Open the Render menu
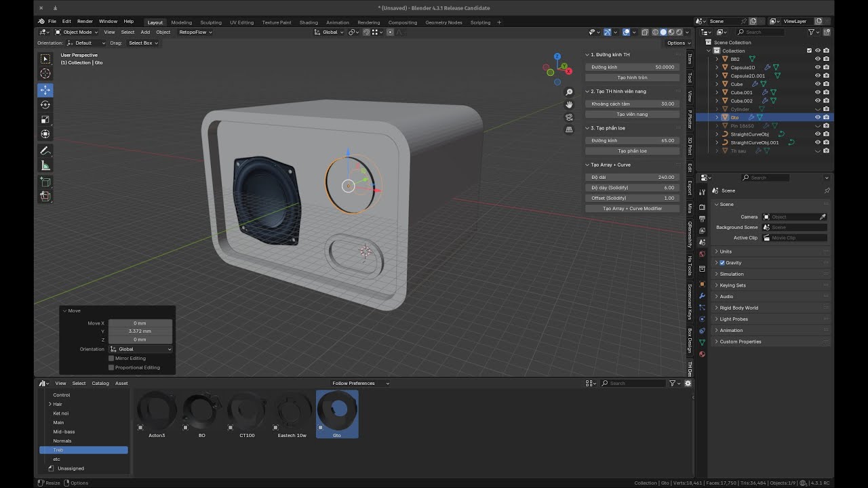The image size is (868, 488). point(85,22)
